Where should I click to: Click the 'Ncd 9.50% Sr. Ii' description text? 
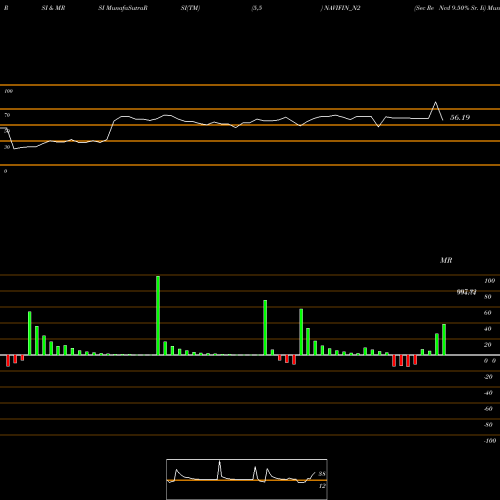(x=462, y=8)
